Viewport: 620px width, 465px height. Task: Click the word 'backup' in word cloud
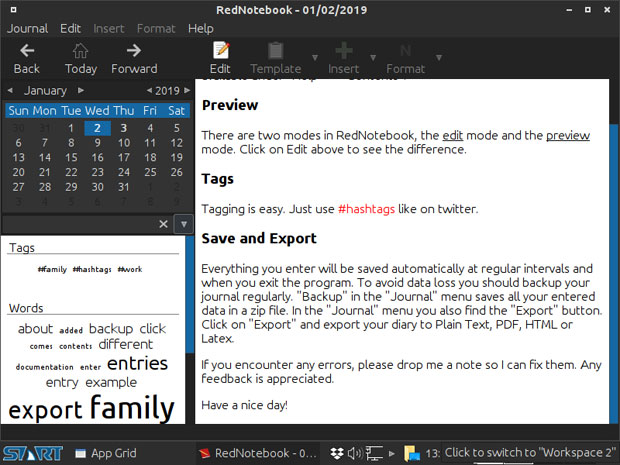pos(111,329)
